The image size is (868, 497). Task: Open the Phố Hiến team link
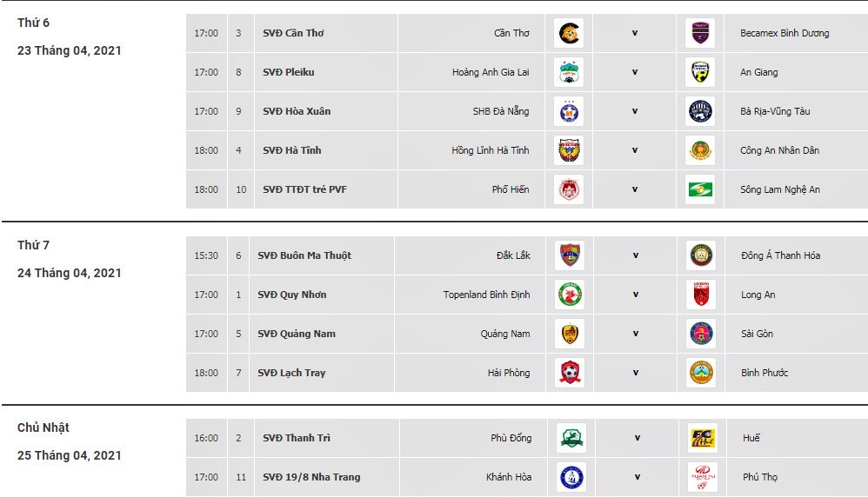click(510, 190)
